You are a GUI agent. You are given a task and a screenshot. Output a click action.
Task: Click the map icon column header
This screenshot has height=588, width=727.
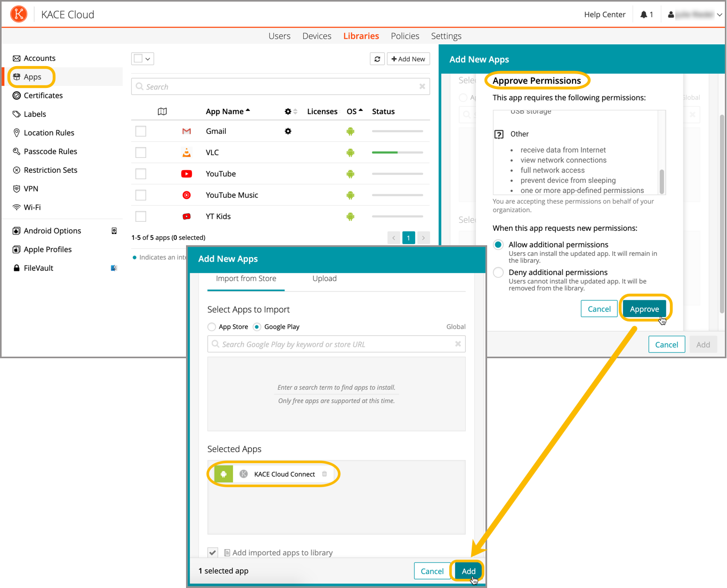click(163, 111)
